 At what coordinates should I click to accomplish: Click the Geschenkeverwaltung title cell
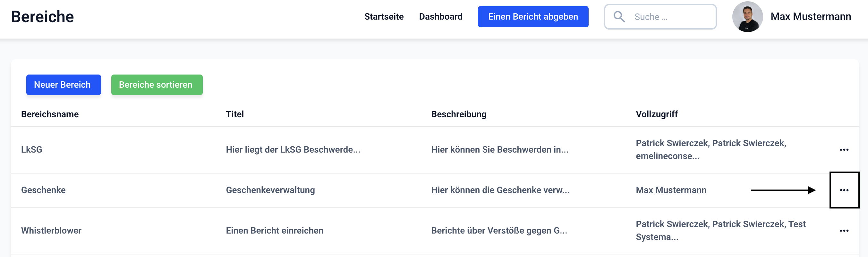270,190
